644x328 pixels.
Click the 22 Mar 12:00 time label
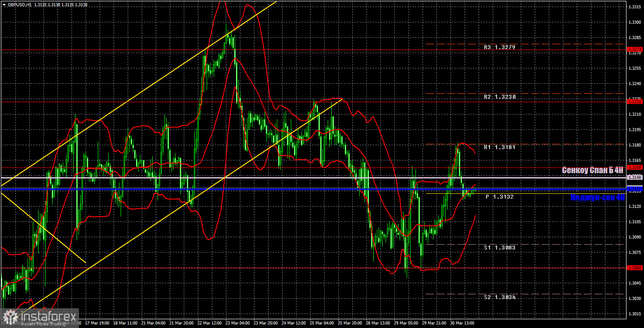(210, 323)
